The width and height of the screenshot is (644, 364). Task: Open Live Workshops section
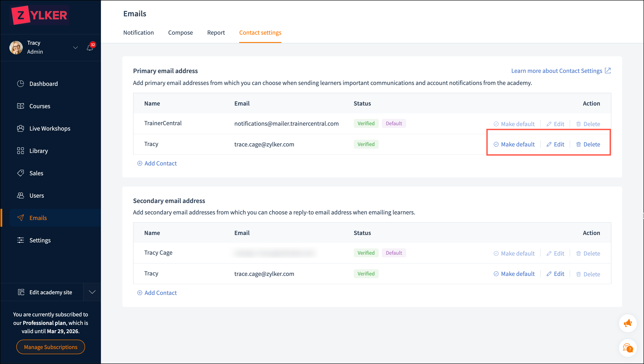pyautogui.click(x=50, y=128)
